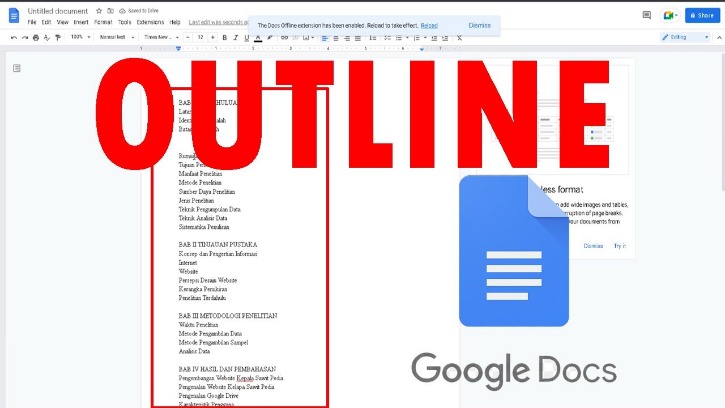Image resolution: width=725 pixels, height=408 pixels.
Task: Toggle underline formatting
Action: tap(246, 37)
